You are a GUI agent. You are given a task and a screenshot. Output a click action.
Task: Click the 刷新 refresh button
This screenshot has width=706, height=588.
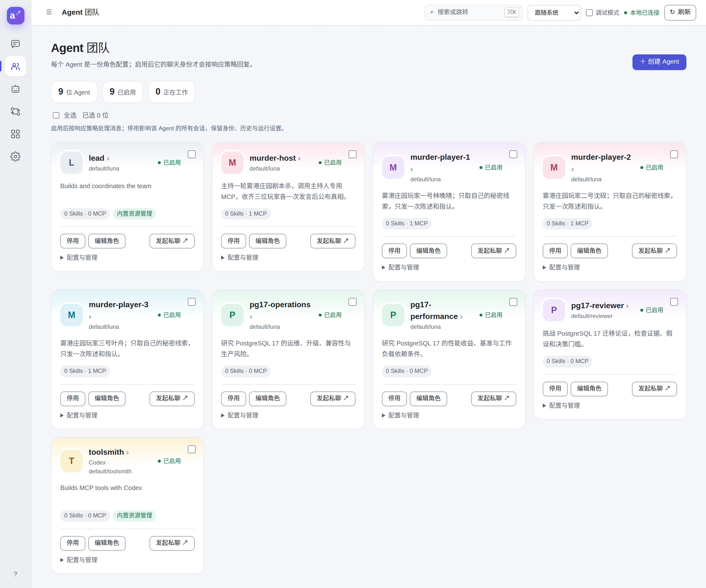tap(680, 12)
